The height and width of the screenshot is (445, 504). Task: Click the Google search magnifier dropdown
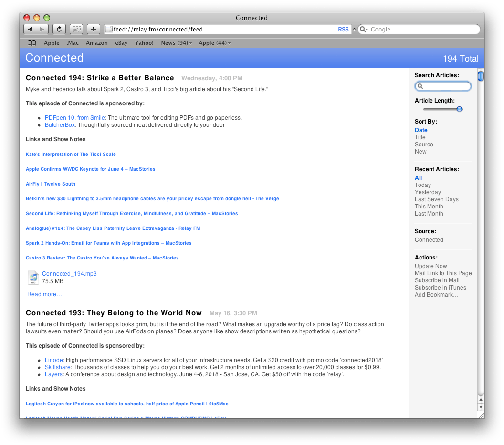pyautogui.click(x=364, y=29)
